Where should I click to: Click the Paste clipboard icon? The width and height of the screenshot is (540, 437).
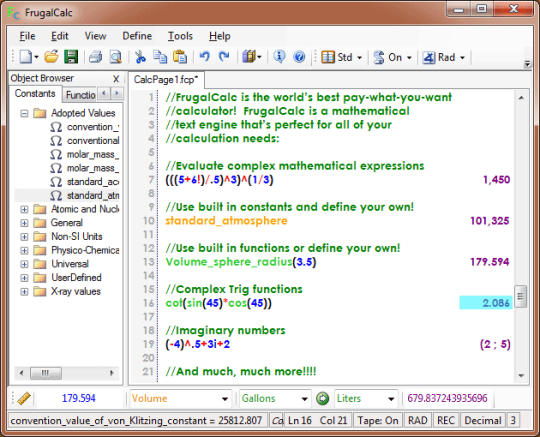[180, 57]
